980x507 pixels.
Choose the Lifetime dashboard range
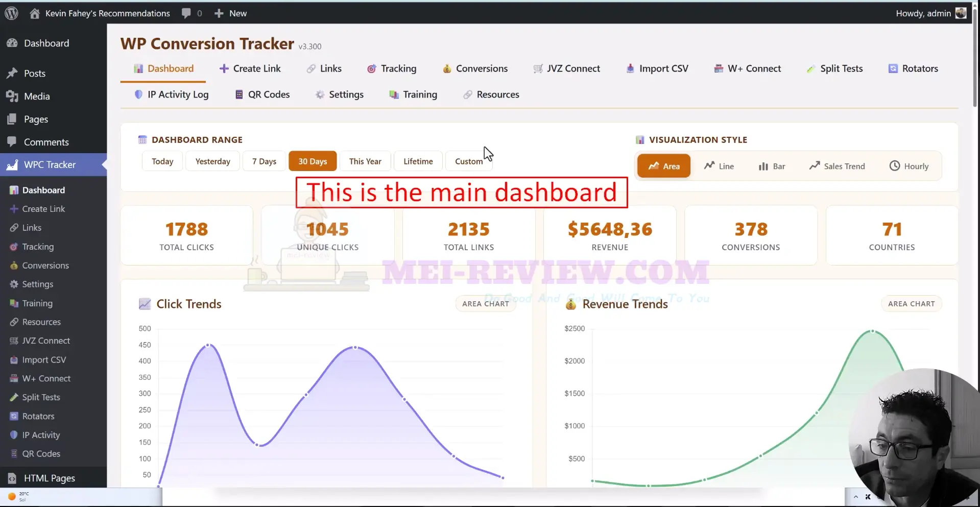418,161
